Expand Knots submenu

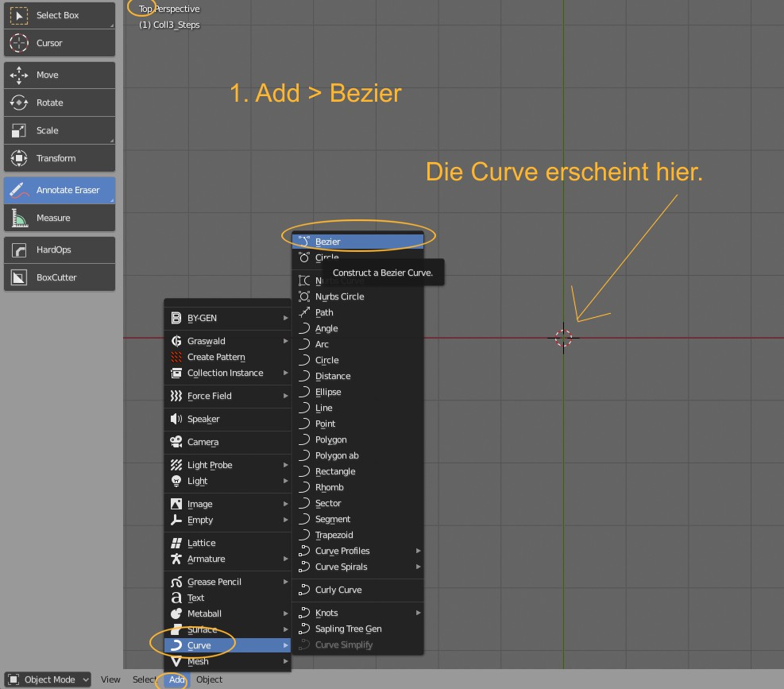click(357, 613)
